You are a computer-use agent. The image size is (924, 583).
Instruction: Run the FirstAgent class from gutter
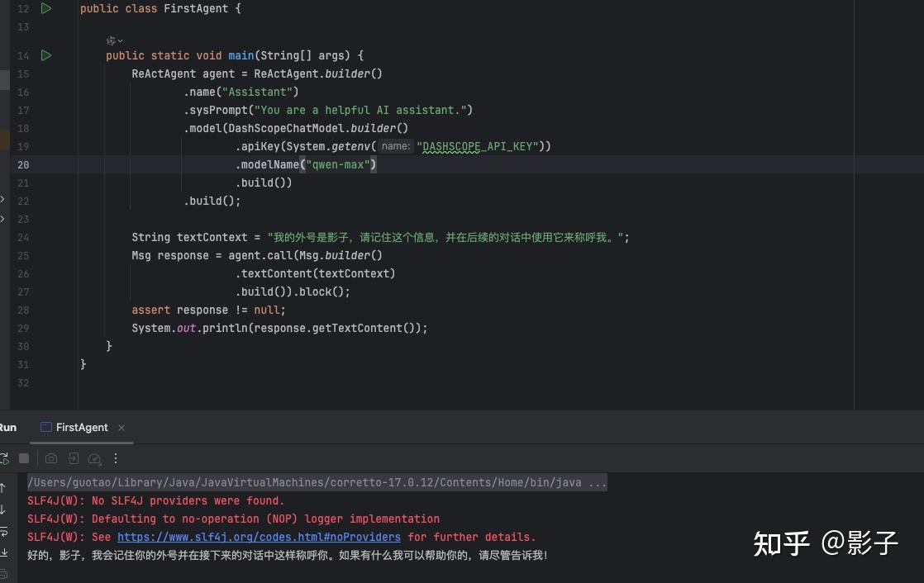[x=46, y=8]
